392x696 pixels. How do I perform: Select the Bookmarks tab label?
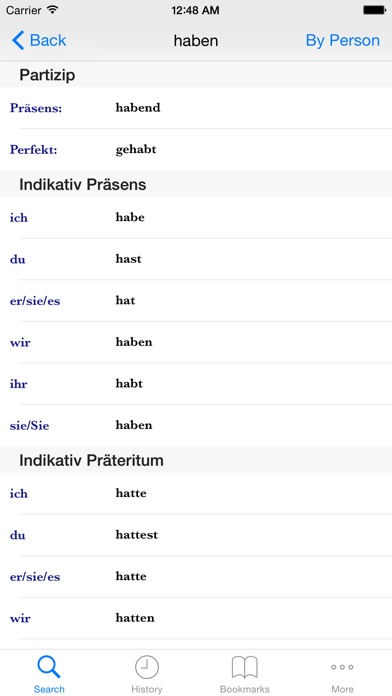(245, 689)
